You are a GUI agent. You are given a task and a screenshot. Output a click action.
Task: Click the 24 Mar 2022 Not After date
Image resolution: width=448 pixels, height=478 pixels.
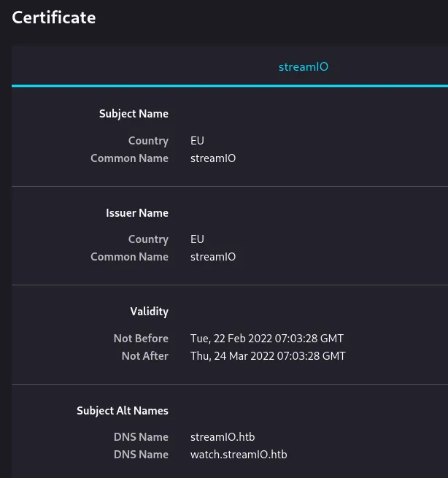(267, 356)
